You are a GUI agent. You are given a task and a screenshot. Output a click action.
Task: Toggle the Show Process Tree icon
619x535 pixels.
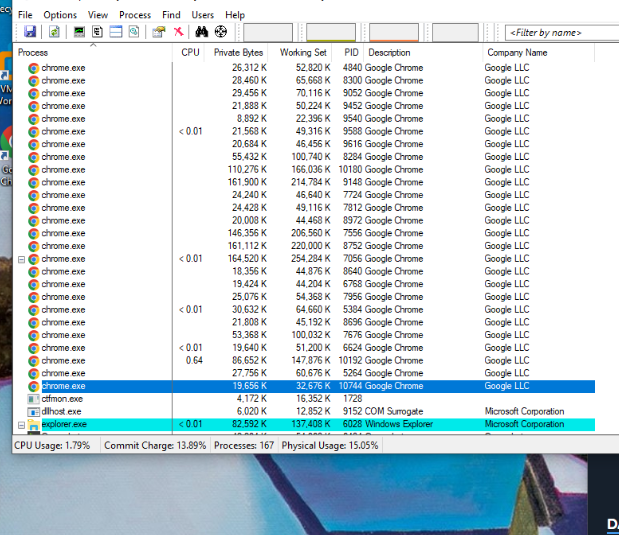pos(98,32)
